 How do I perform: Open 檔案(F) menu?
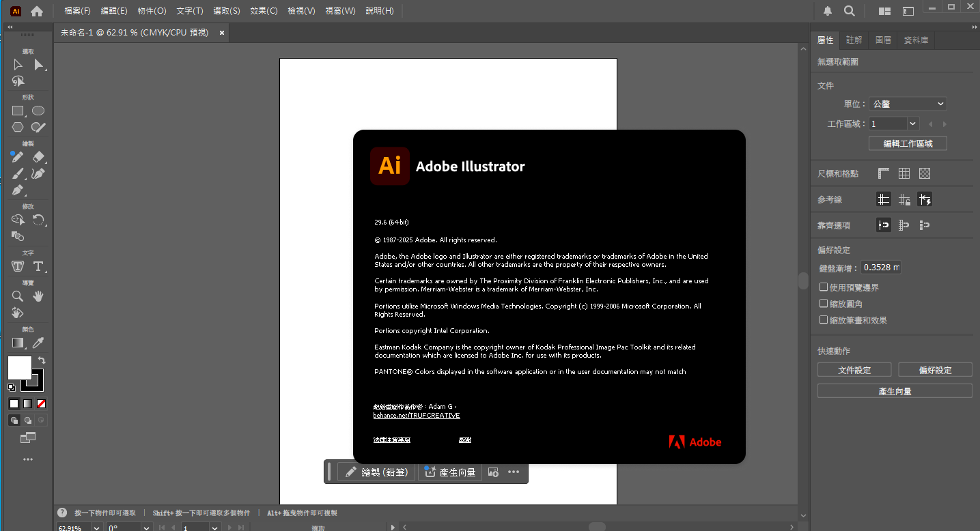77,11
